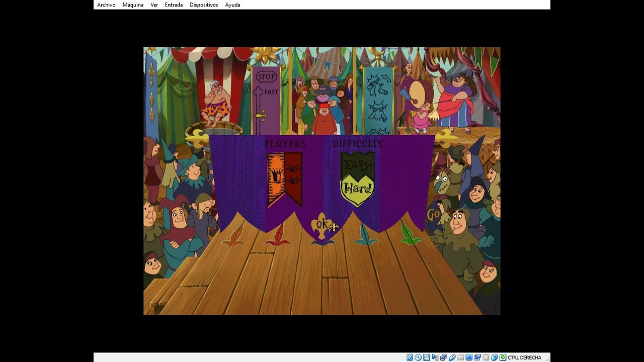
Task: Open the Archivo menu
Action: click(106, 5)
